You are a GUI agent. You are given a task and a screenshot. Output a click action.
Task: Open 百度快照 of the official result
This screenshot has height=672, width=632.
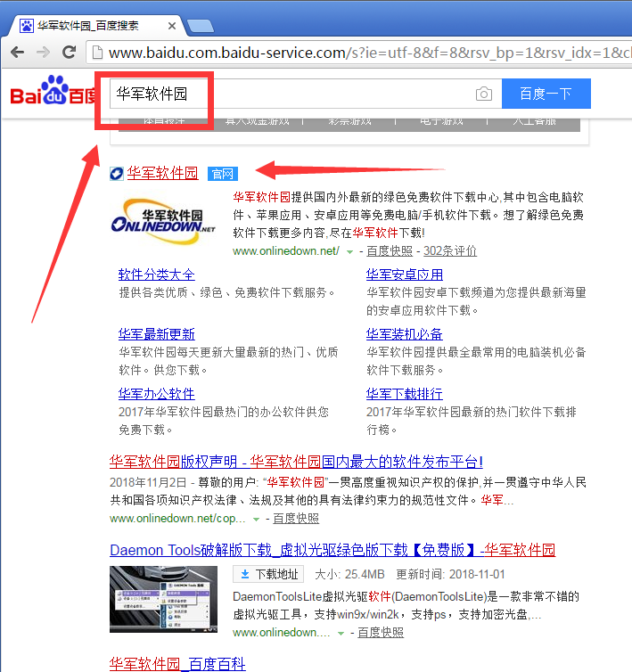tap(390, 251)
